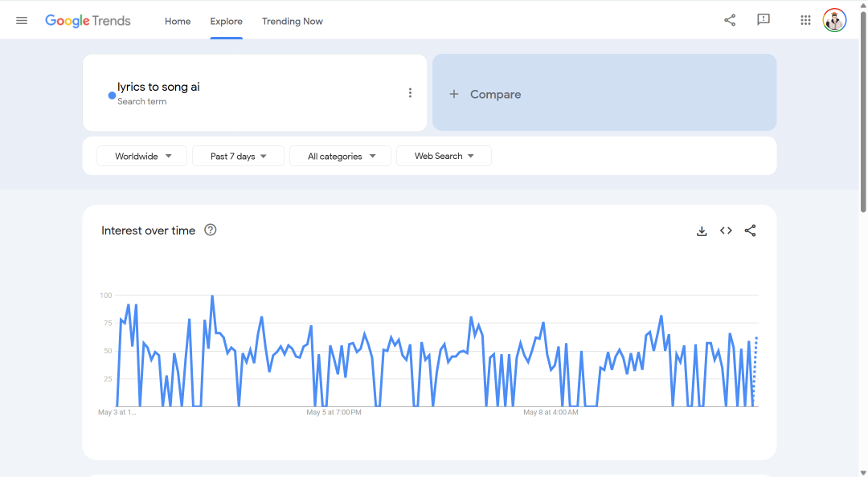Switch to Trending Now tab

point(293,21)
